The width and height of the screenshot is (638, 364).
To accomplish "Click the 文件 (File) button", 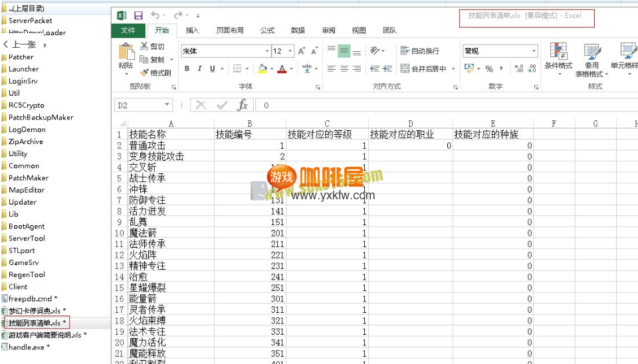I will pos(128,31).
